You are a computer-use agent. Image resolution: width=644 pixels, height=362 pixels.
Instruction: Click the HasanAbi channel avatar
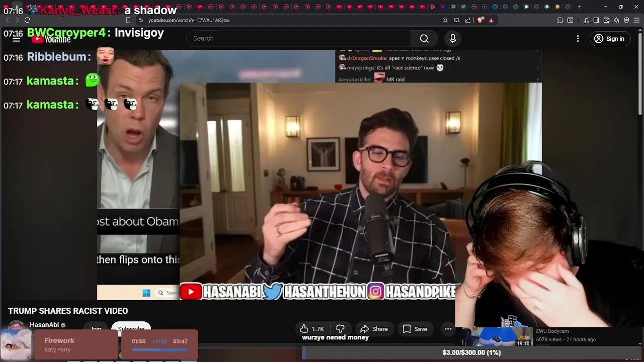pyautogui.click(x=16, y=326)
